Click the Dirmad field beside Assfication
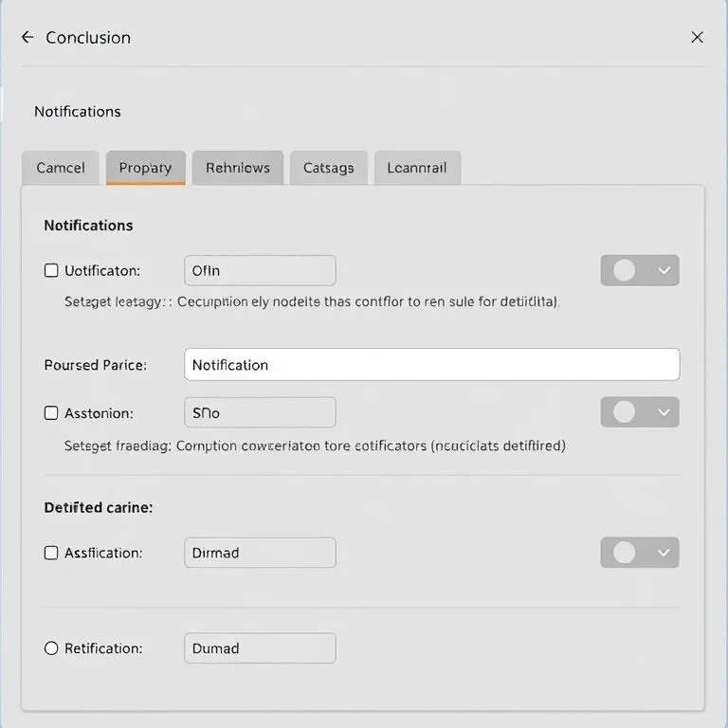This screenshot has height=728, width=728. (260, 553)
